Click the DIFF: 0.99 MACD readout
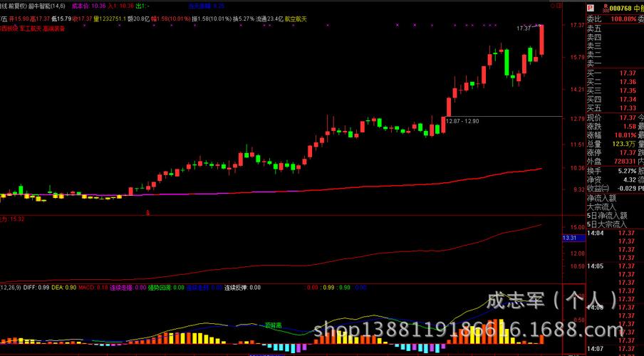644x356 pixels. [36, 288]
